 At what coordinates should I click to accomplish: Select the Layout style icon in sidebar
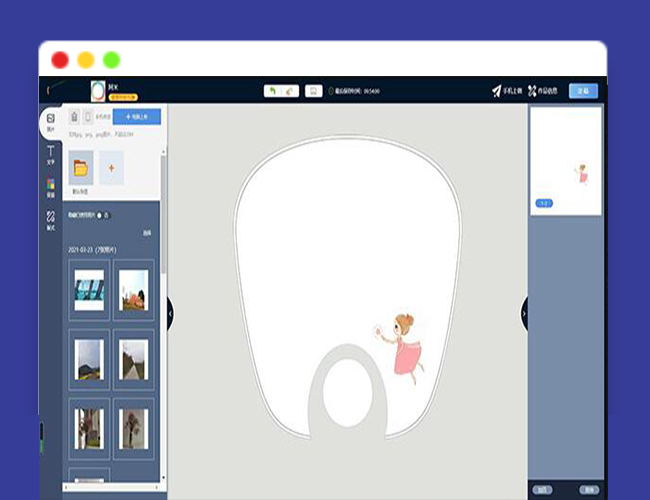[x=50, y=218]
